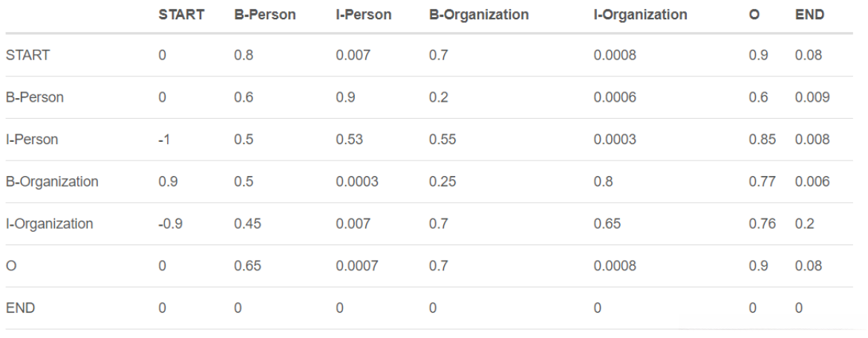Screen dimensions: 868x338
Task: Select the B-Organization row label
Action: [52, 182]
